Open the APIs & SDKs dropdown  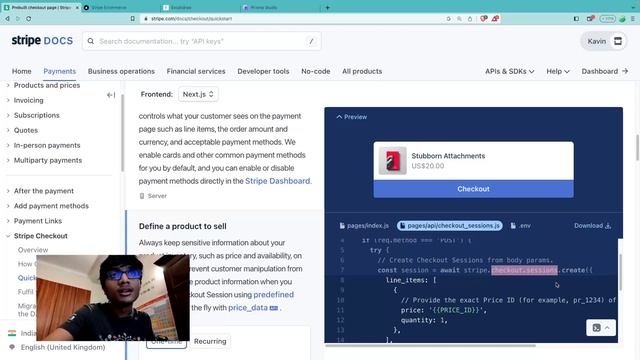509,71
